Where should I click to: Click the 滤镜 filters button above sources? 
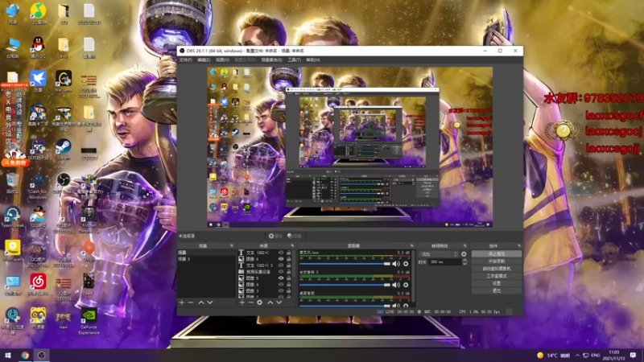click(x=295, y=236)
